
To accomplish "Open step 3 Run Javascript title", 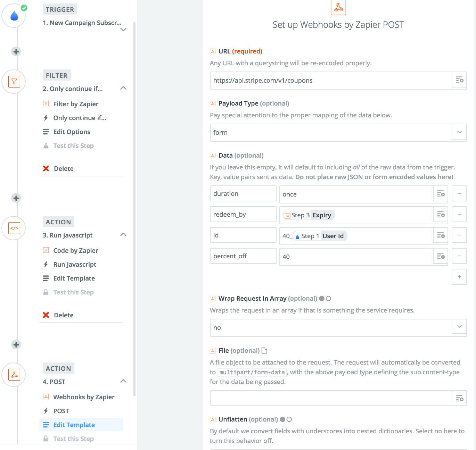I will coord(67,235).
